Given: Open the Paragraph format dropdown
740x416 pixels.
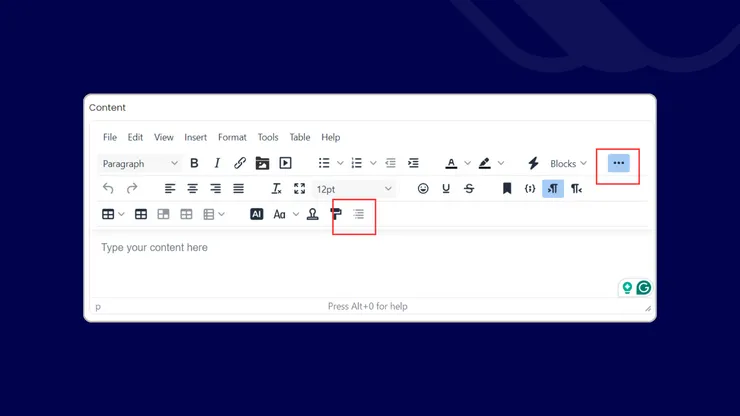Looking at the screenshot, I should (x=140, y=163).
